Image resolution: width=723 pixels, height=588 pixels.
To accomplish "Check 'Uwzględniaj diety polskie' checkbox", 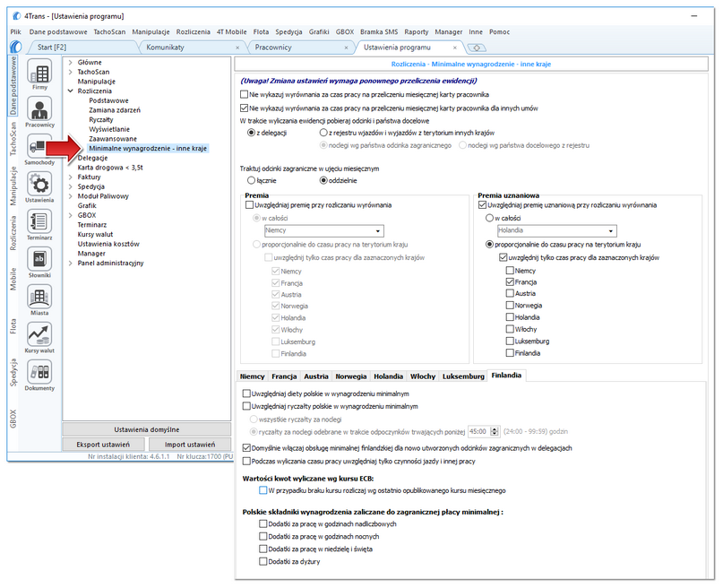I will click(x=246, y=393).
